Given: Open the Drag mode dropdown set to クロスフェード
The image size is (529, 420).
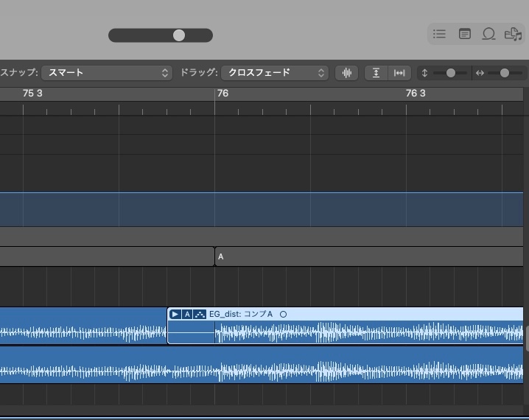Looking at the screenshot, I should point(276,73).
